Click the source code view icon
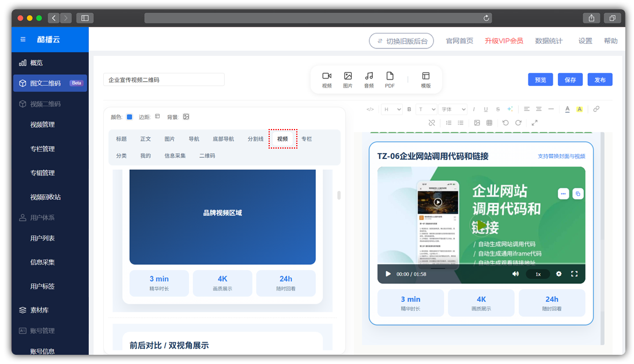Viewport: 634px width, 364px height. (370, 109)
